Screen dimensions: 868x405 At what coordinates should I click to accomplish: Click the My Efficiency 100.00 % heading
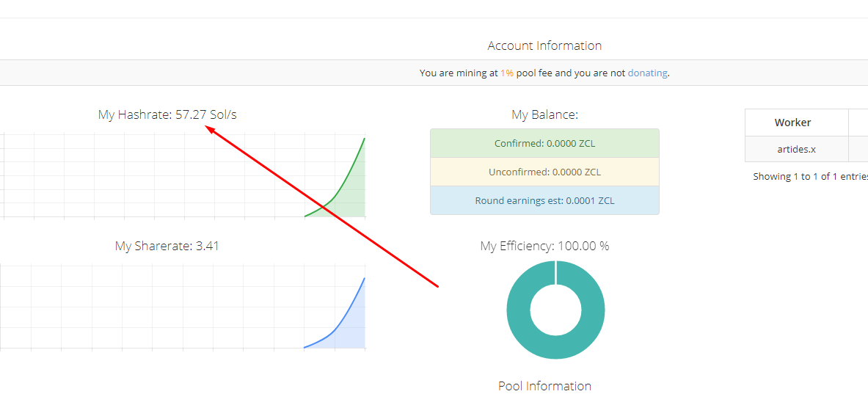click(x=544, y=247)
